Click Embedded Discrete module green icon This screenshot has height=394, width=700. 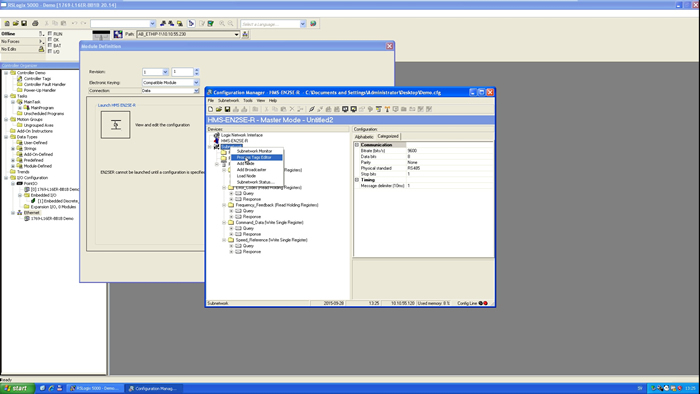tap(33, 201)
